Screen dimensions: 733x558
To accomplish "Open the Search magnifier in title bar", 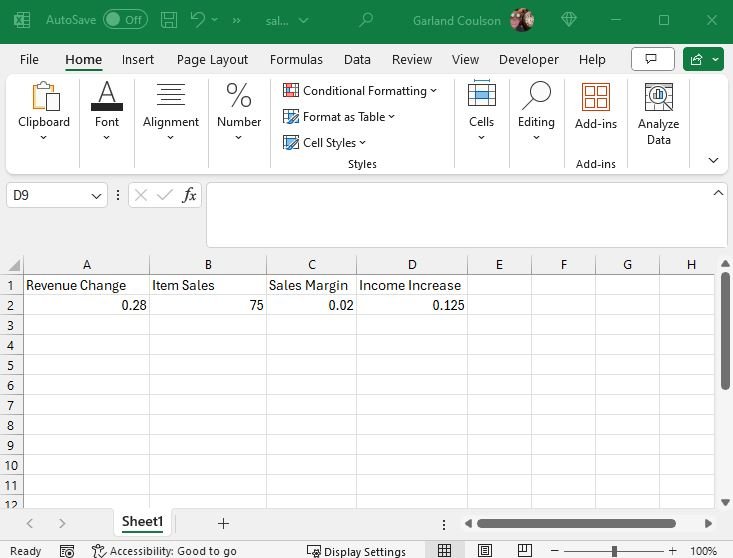I will pyautogui.click(x=366, y=20).
